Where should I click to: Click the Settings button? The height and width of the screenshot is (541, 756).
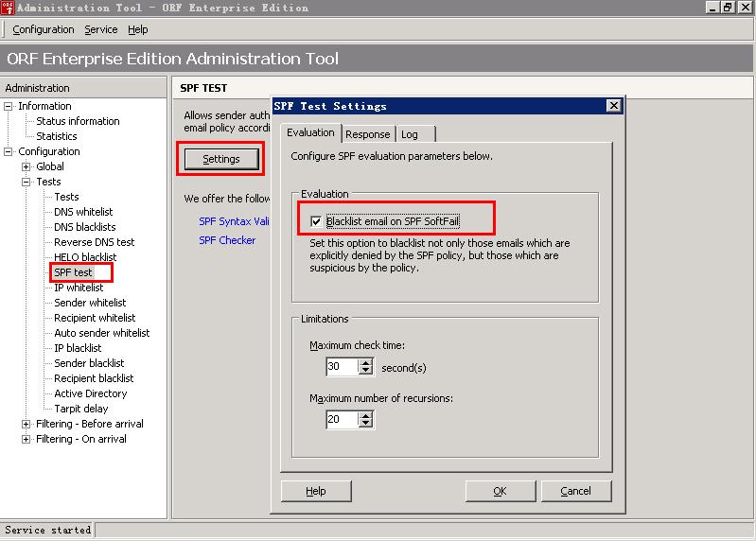(x=221, y=159)
